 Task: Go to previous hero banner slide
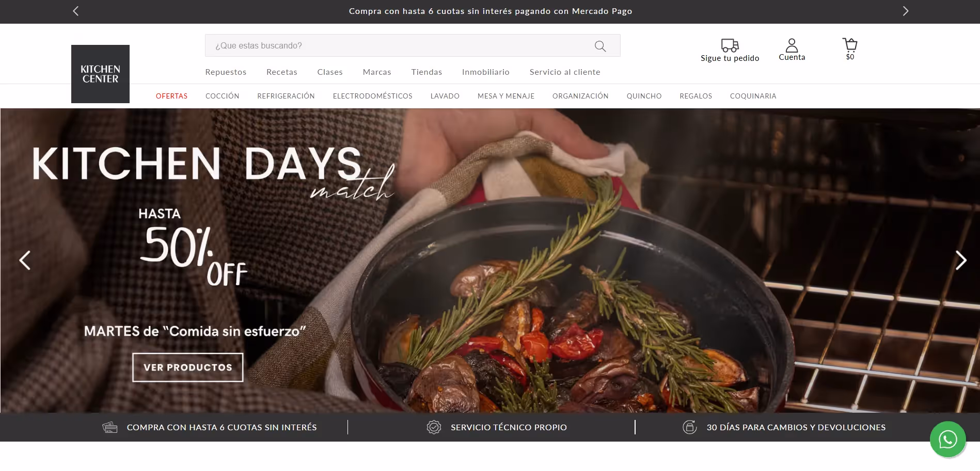(25, 261)
